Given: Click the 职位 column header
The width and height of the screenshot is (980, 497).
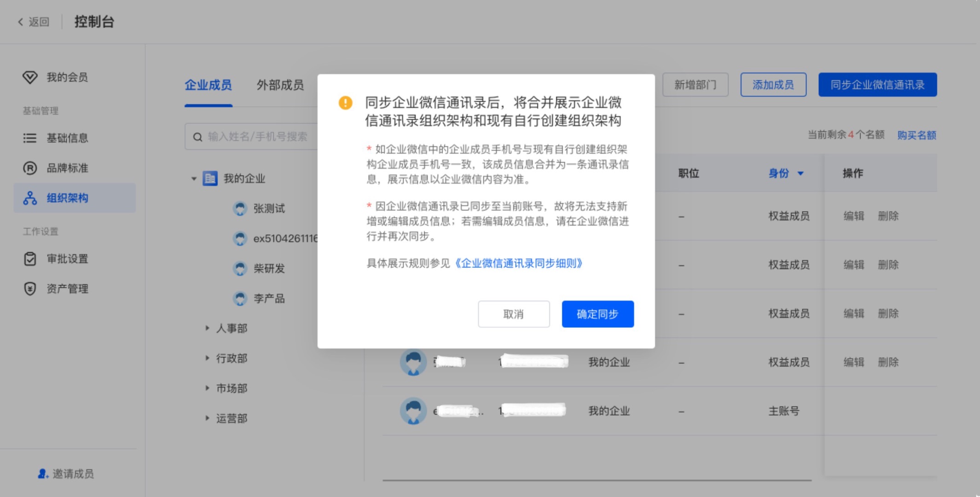Looking at the screenshot, I should [689, 173].
